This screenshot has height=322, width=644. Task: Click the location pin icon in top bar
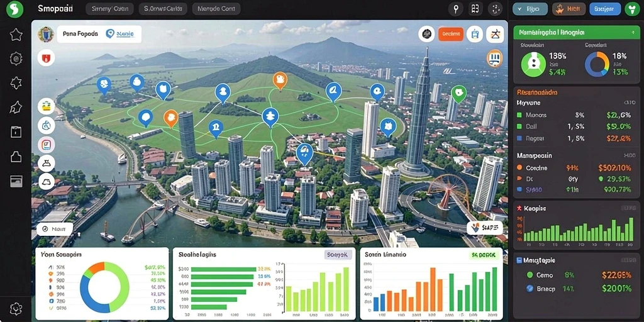point(455,9)
